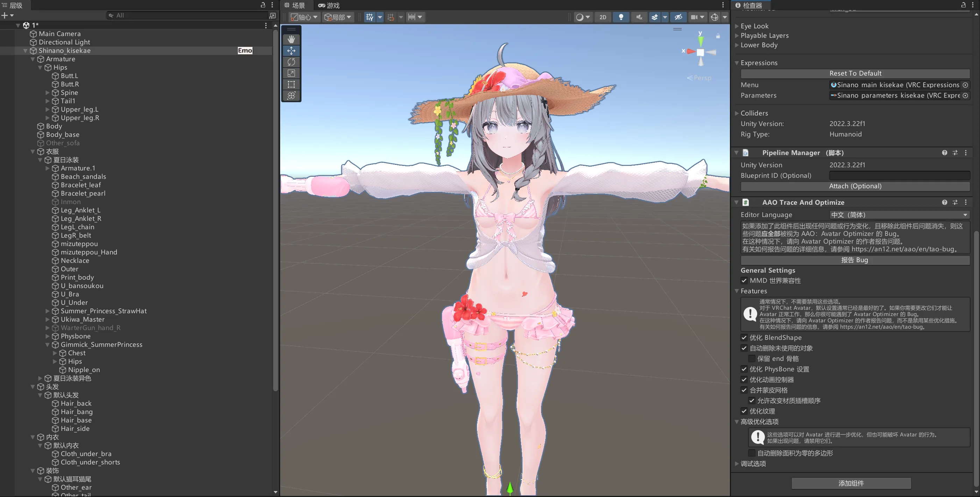
Task: Collapse Gimmick_SummerPrincess object
Action: pos(48,345)
